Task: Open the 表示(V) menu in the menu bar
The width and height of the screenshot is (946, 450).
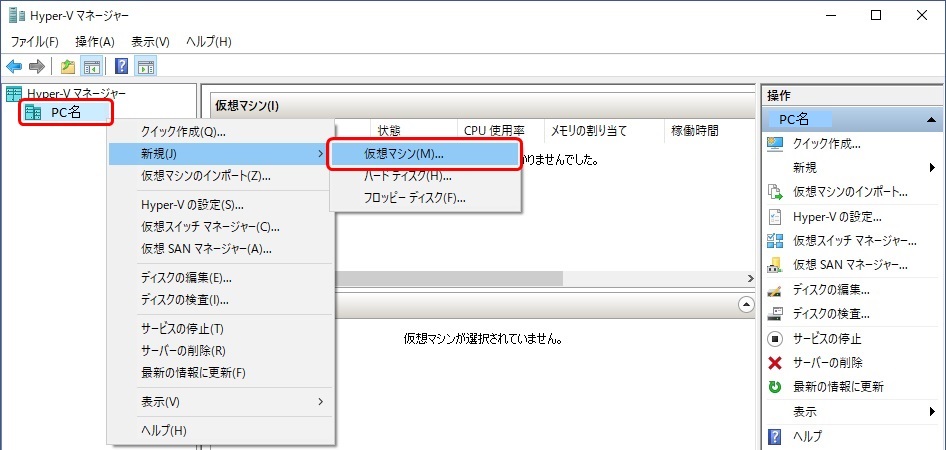Action: pyautogui.click(x=150, y=42)
